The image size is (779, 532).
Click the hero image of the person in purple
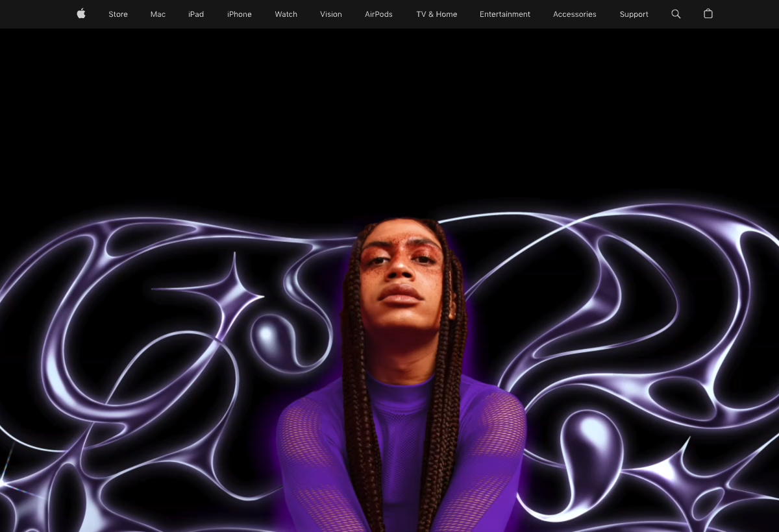pyautogui.click(x=402, y=376)
